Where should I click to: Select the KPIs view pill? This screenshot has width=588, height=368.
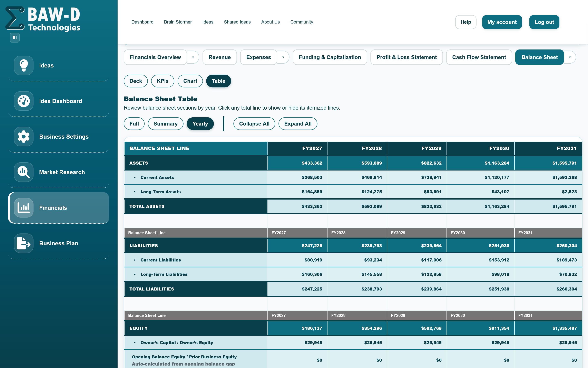[x=163, y=81]
